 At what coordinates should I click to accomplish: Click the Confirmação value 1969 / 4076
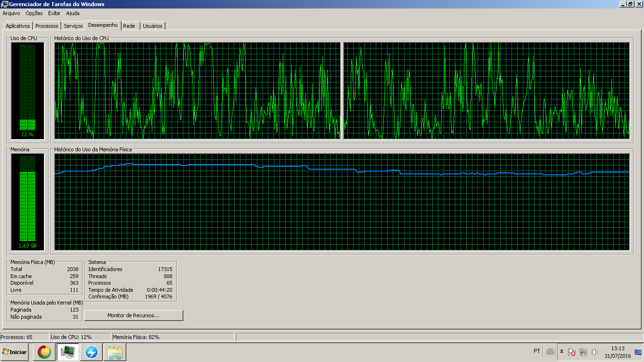[x=158, y=297]
